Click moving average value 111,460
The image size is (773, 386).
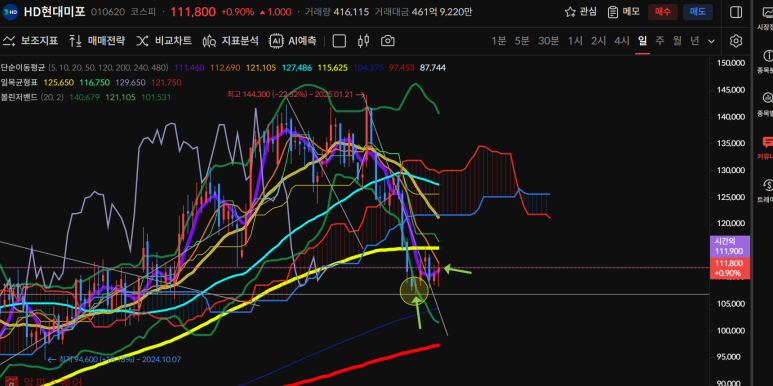click(x=189, y=68)
